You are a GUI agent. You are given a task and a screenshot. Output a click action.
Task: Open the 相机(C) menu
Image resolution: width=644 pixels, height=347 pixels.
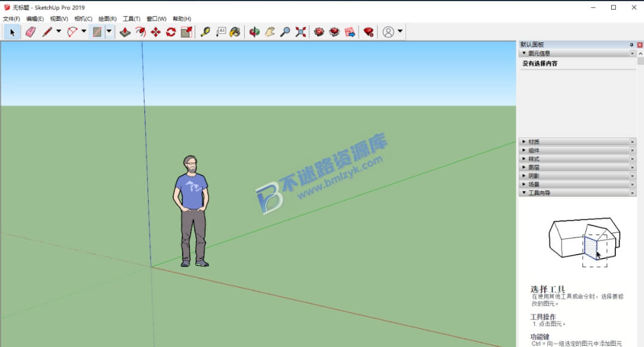[83, 19]
